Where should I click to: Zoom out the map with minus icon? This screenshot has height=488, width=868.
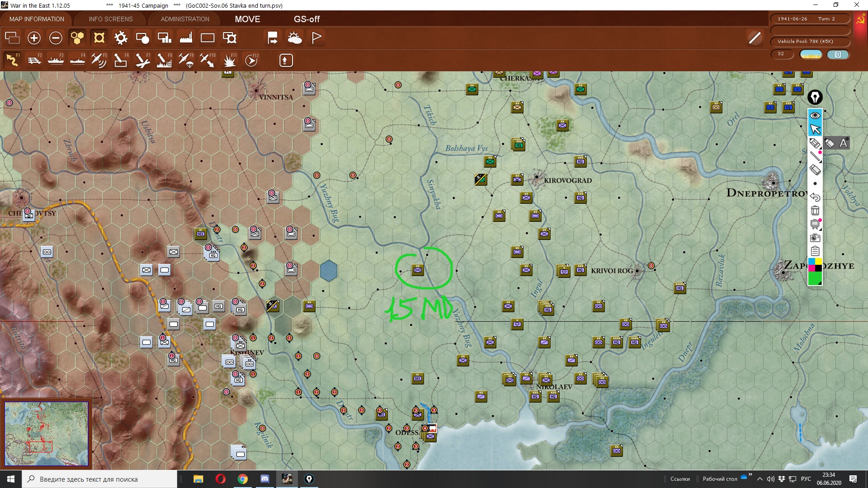coord(56,38)
